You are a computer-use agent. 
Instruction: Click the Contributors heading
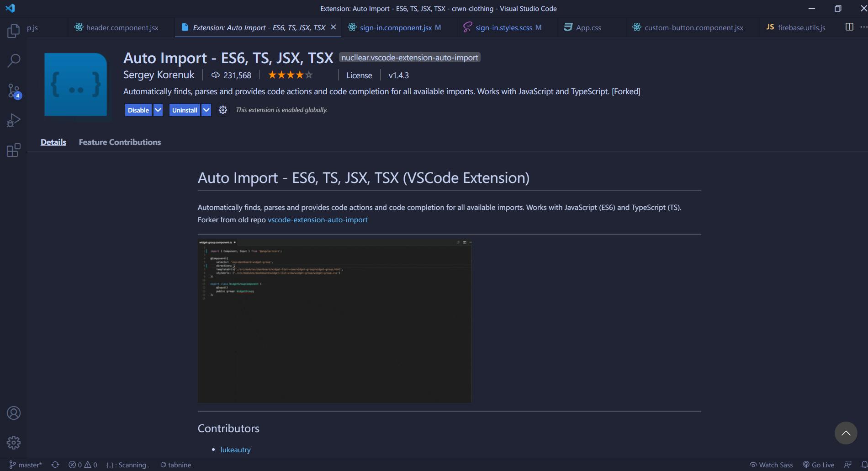(x=228, y=428)
